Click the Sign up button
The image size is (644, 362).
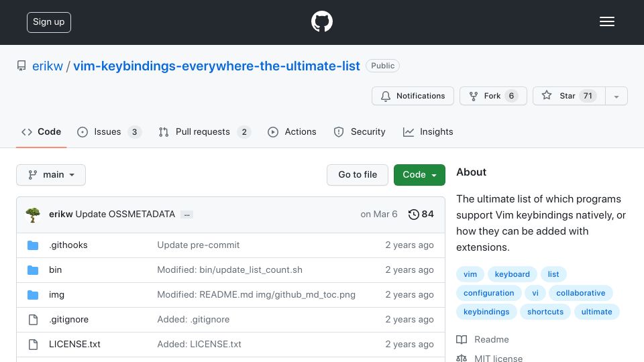click(49, 22)
